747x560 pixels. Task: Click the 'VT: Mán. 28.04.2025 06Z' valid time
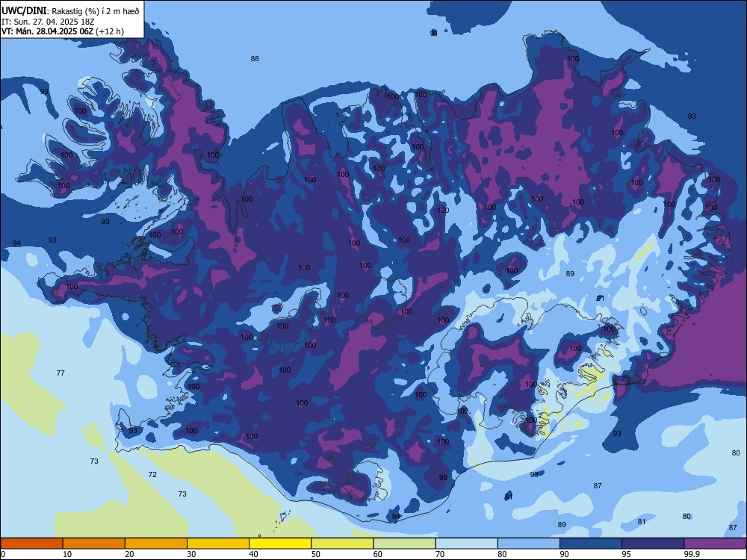pos(48,31)
